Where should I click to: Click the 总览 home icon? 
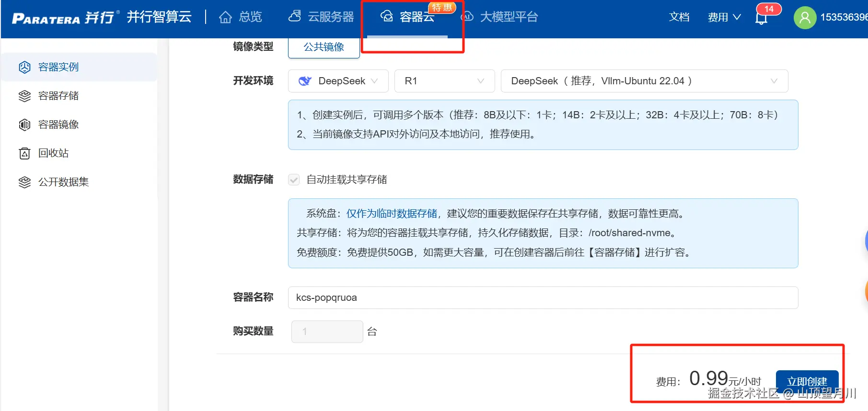coord(225,17)
